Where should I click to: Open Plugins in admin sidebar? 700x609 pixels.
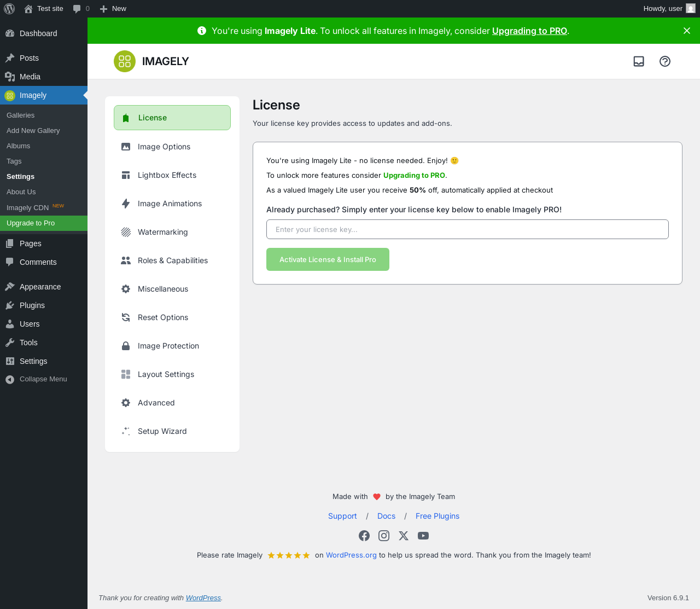point(44,305)
